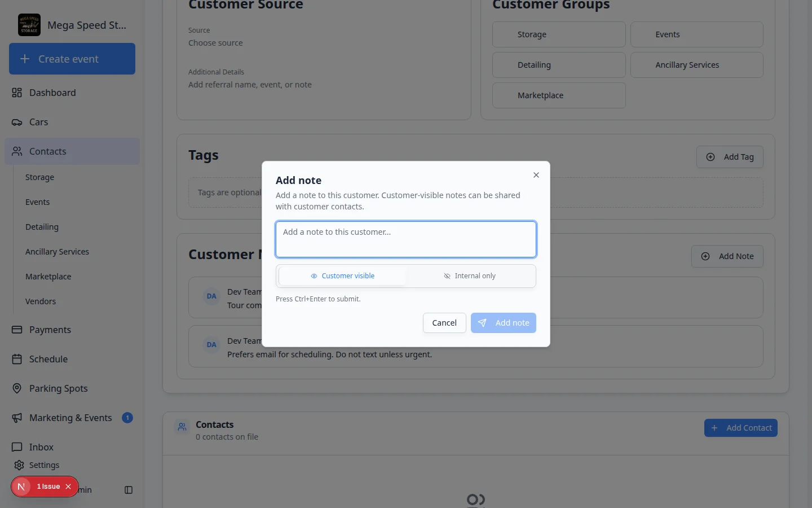This screenshot has width=812, height=508.
Task: Click the Inbox message icon
Action: [x=17, y=447]
